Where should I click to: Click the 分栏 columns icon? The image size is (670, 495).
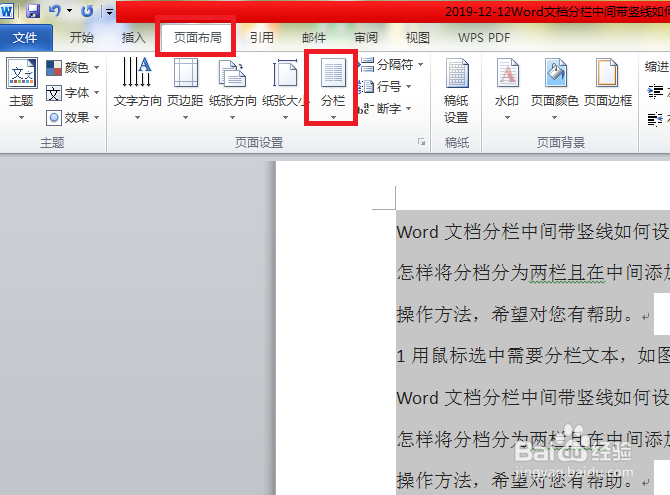[x=333, y=73]
